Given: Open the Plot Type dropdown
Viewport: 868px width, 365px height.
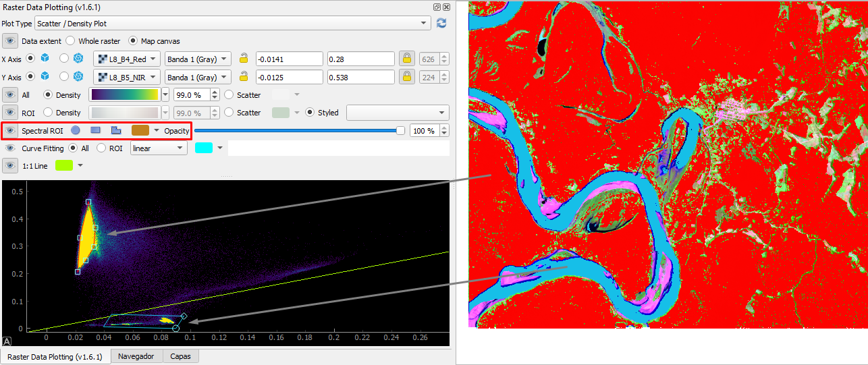Looking at the screenshot, I should click(x=233, y=23).
